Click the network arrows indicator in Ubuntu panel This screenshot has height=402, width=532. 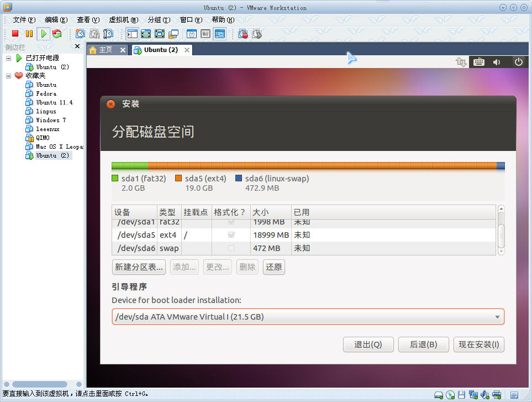point(461,62)
